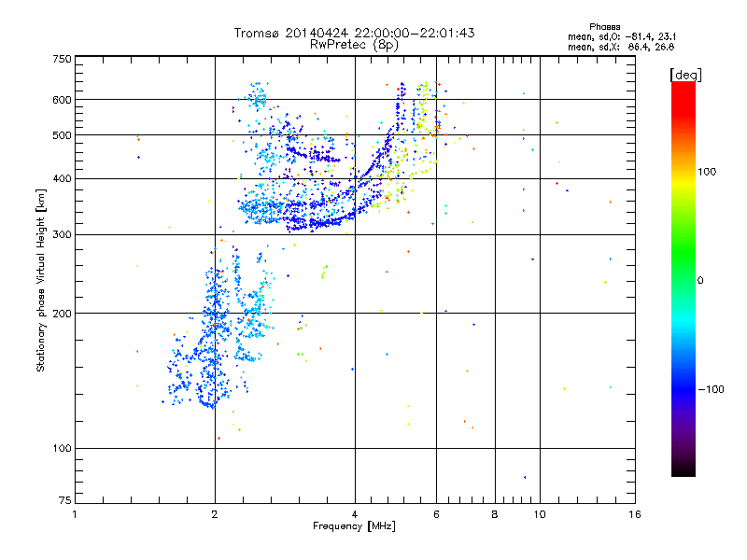747x560 pixels.
Task: Click the "RwPretec (8p)" subtitle
Action: point(354,45)
